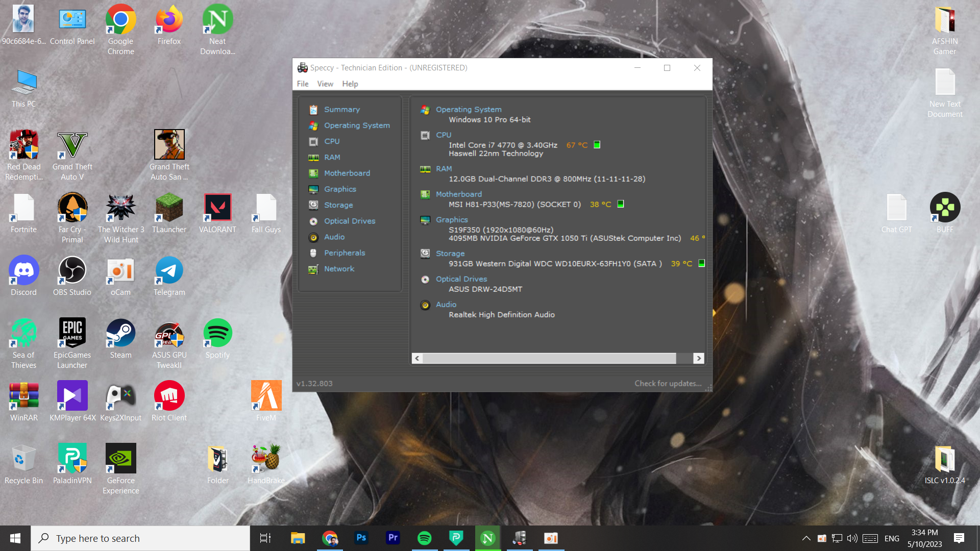Click the RAM heading in summary pane
Screen dimensions: 980x551
(444, 168)
